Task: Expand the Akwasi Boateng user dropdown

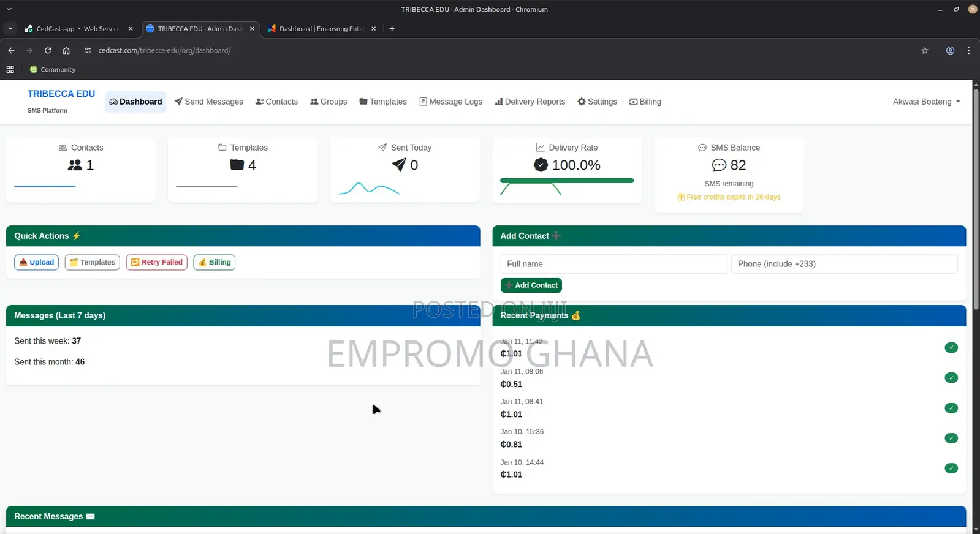Action: [926, 102]
